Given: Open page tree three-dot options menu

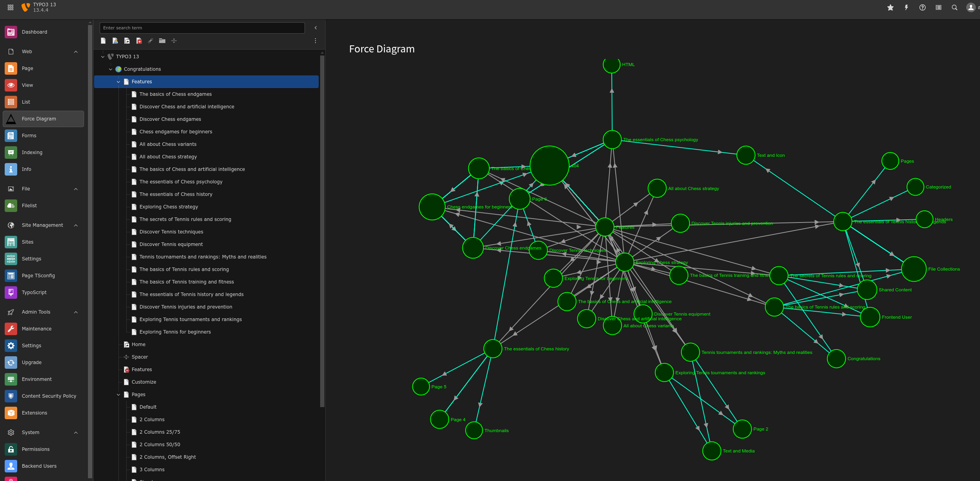Looking at the screenshot, I should pyautogui.click(x=315, y=41).
